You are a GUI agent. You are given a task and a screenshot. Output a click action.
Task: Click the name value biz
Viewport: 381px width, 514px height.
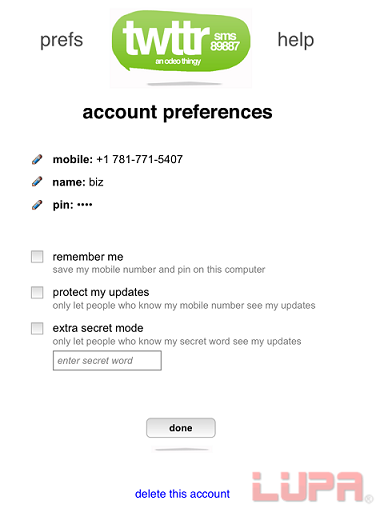96,182
